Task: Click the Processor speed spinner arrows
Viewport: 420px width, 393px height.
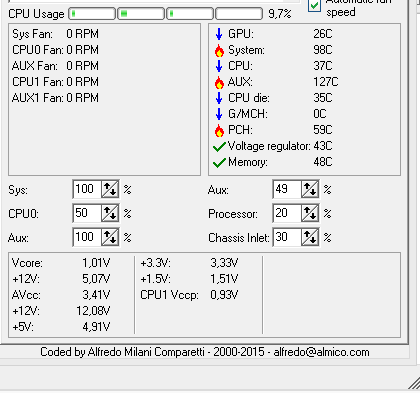Action: pos(310,213)
